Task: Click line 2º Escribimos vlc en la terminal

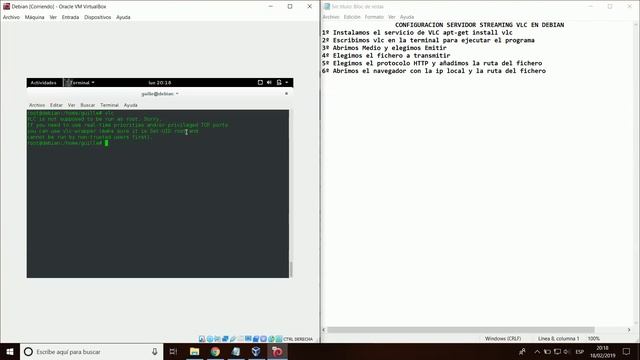Action: coord(428,40)
